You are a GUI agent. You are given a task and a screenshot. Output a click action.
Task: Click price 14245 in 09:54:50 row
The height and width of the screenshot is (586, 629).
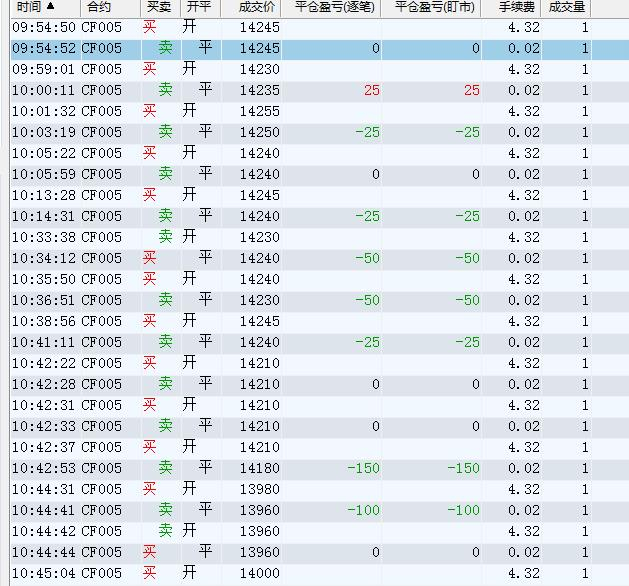point(260,28)
